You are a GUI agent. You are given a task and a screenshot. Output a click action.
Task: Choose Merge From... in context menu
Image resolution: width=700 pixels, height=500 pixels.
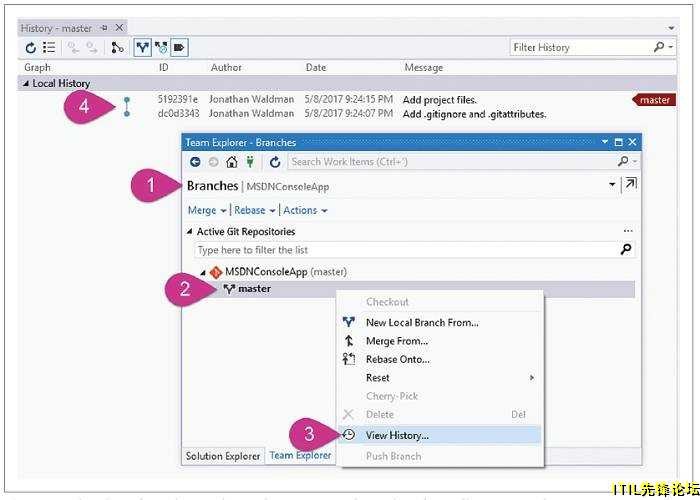click(396, 341)
